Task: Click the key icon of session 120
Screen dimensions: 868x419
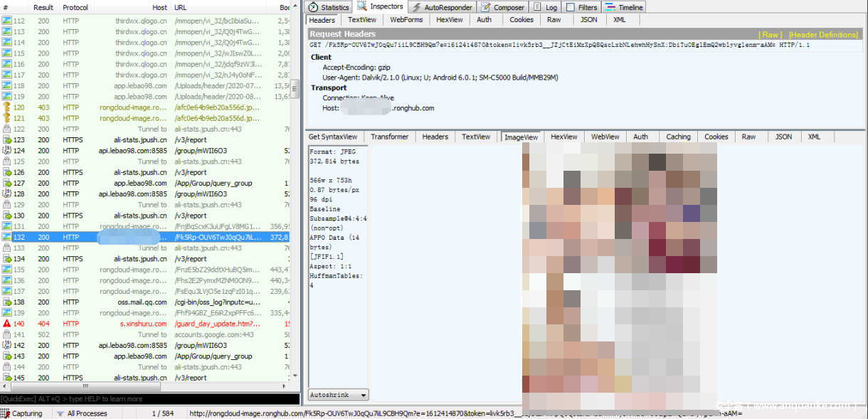Action: pos(6,107)
